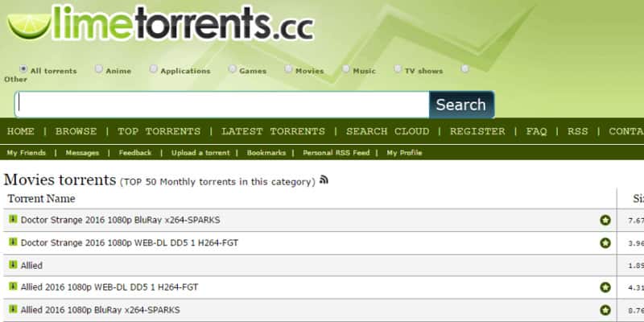The height and width of the screenshot is (322, 644).
Task: Click Upload a torrent link
Action: [x=200, y=153]
